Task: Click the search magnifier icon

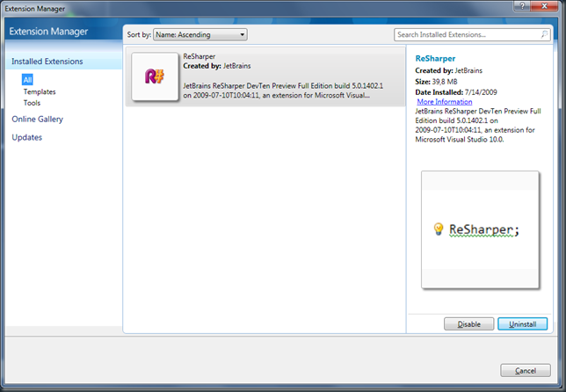Action: point(544,34)
